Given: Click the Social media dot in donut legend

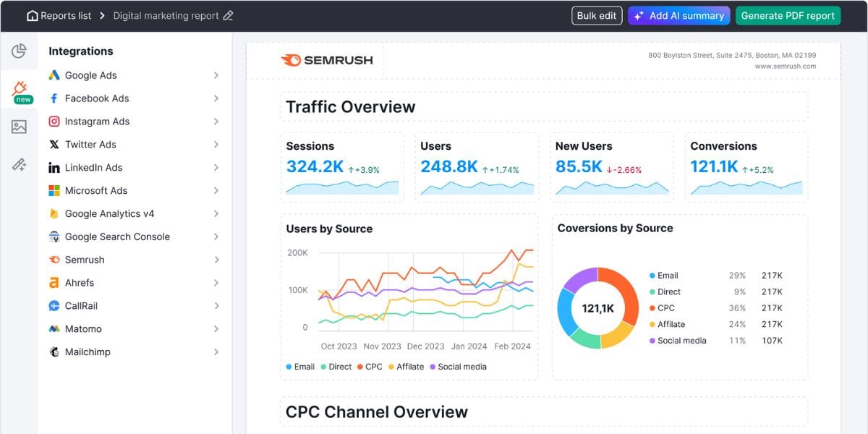Looking at the screenshot, I should pyautogui.click(x=652, y=341).
